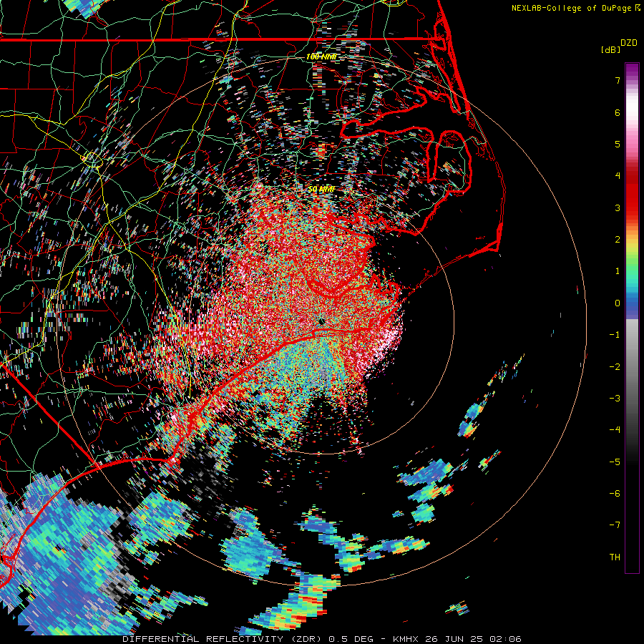Click the [dB] units label

(611, 49)
